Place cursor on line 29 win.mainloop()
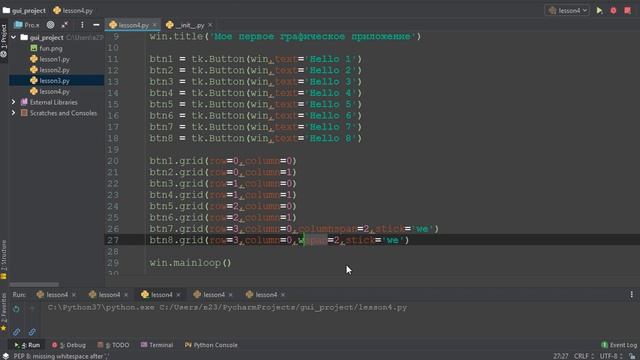Viewport: 640px width, 360px height. pos(190,263)
